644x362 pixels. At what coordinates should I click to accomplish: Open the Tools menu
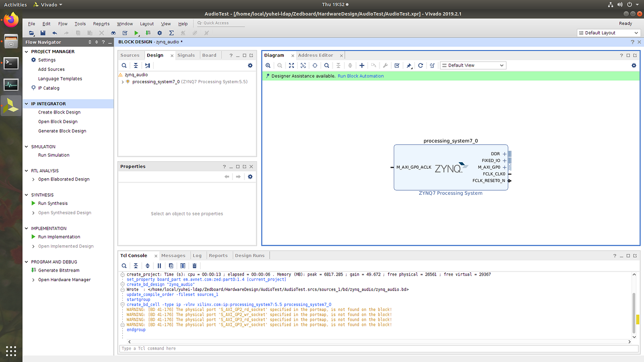80,24
